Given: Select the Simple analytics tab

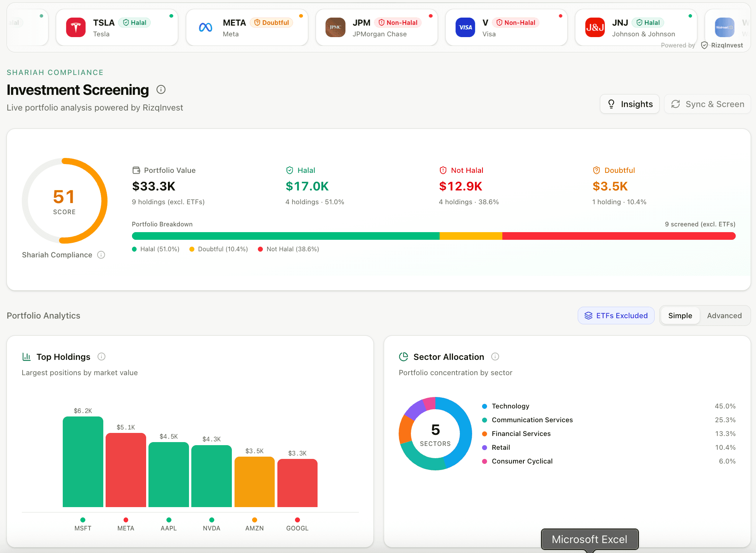Looking at the screenshot, I should click(680, 316).
